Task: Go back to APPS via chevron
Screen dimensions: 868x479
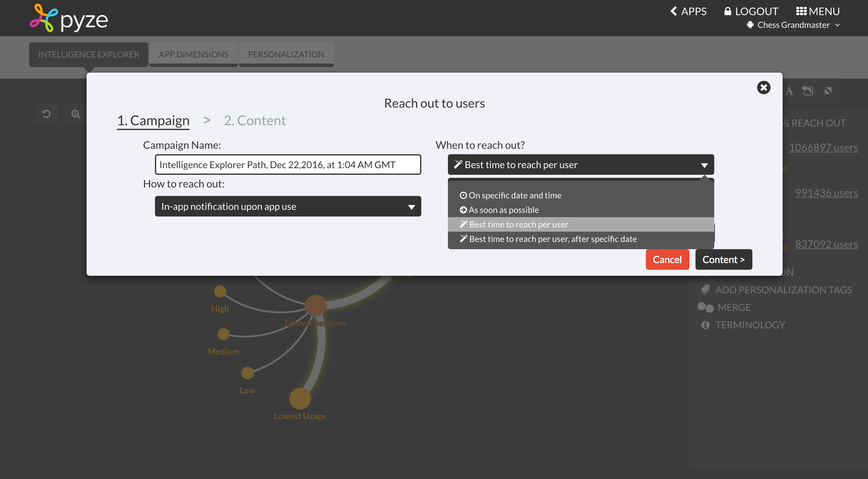Action: pos(674,11)
